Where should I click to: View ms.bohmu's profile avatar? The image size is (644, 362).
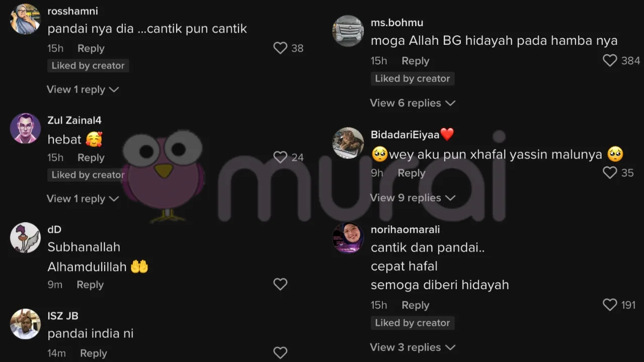[x=348, y=31]
